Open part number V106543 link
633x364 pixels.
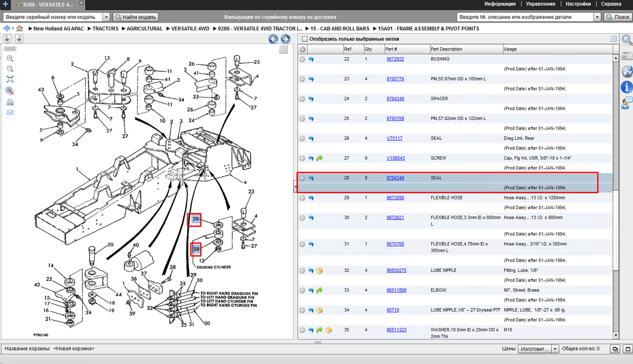tap(395, 158)
